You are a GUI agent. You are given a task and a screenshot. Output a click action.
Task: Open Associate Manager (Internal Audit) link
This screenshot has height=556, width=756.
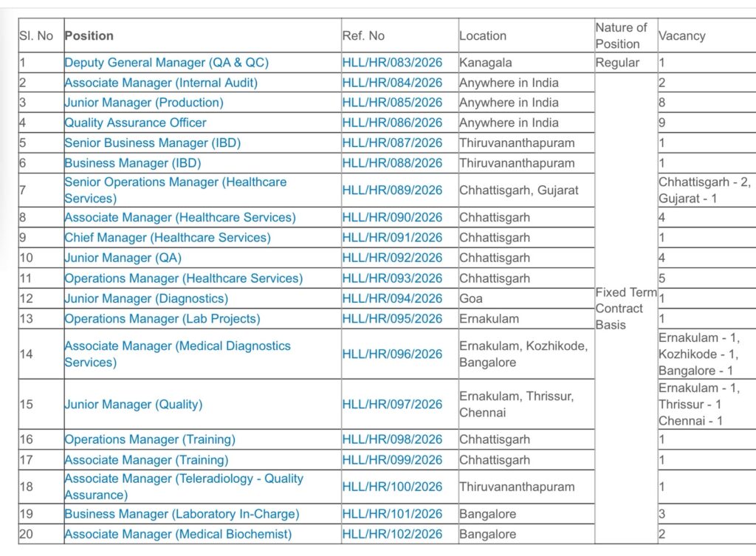point(161,83)
